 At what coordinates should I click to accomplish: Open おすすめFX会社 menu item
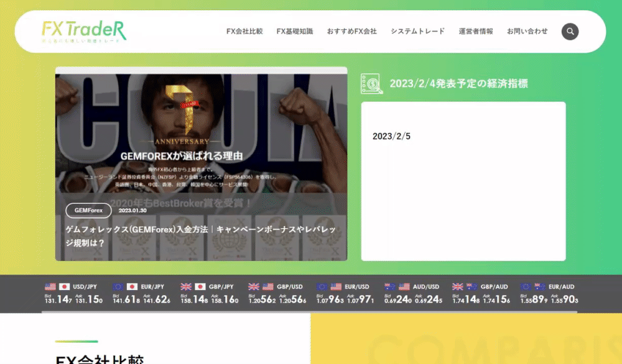352,31
